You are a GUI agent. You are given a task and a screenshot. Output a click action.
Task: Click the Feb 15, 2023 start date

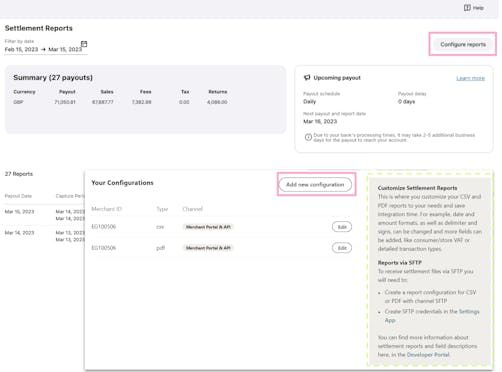tap(21, 49)
